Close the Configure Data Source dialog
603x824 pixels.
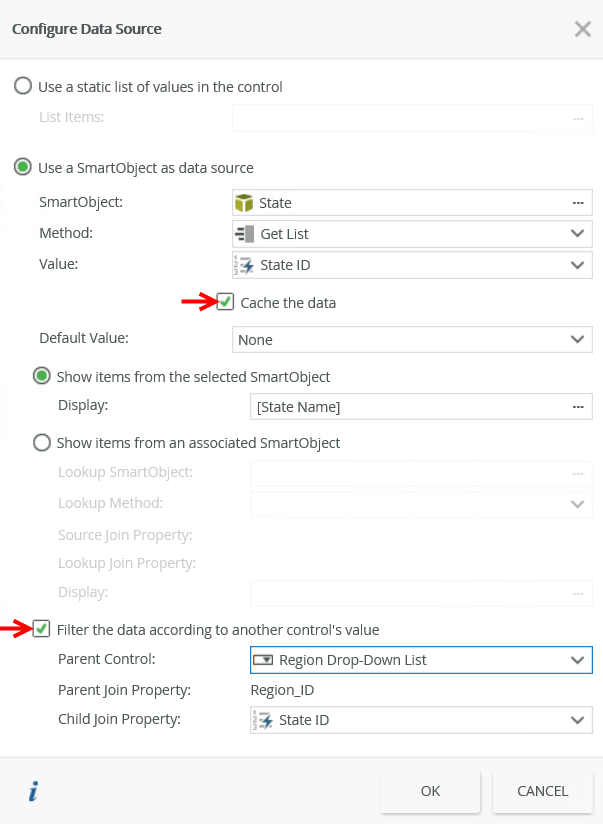(x=582, y=29)
